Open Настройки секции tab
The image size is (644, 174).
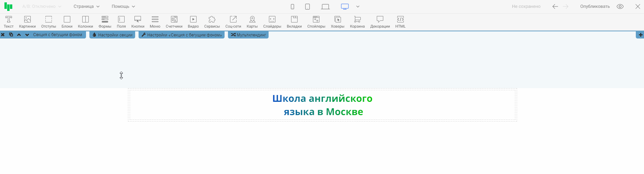(x=112, y=35)
